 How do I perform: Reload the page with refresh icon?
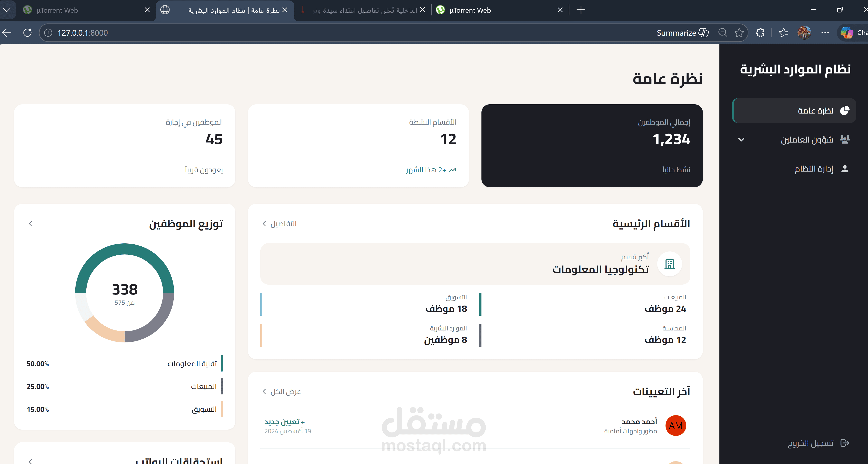(x=27, y=33)
